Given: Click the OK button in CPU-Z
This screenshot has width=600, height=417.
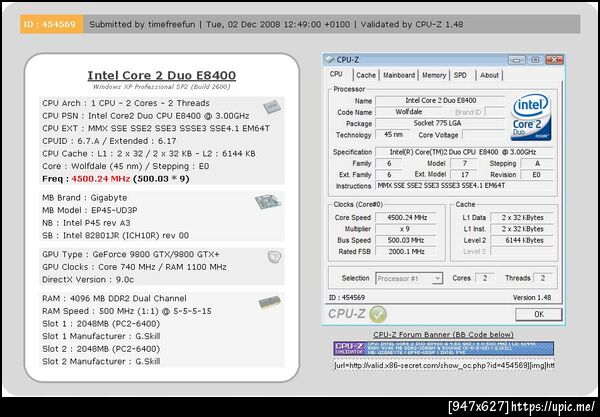Looking at the screenshot, I should click(539, 314).
